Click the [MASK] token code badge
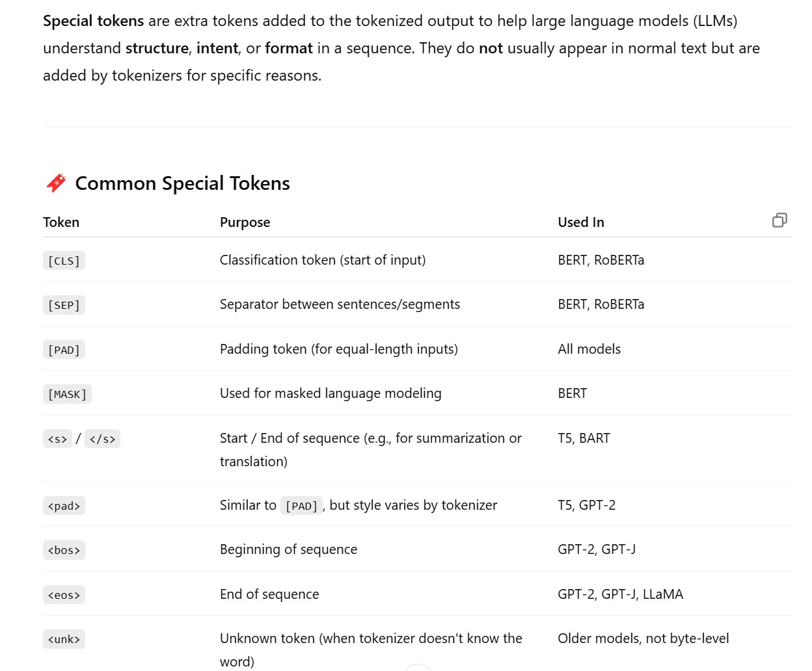Screen dimensions: 812x671 click(67, 394)
